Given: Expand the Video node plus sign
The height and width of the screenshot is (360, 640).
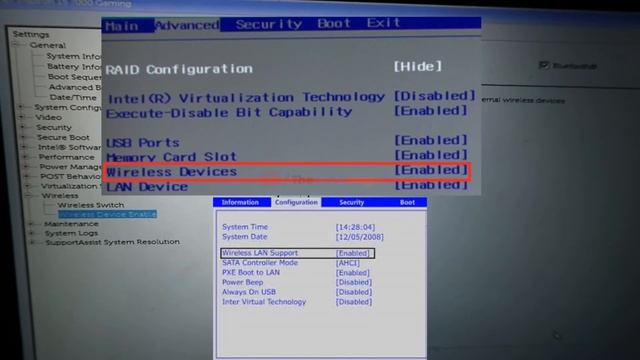Looking at the screenshot, I should 22,117.
